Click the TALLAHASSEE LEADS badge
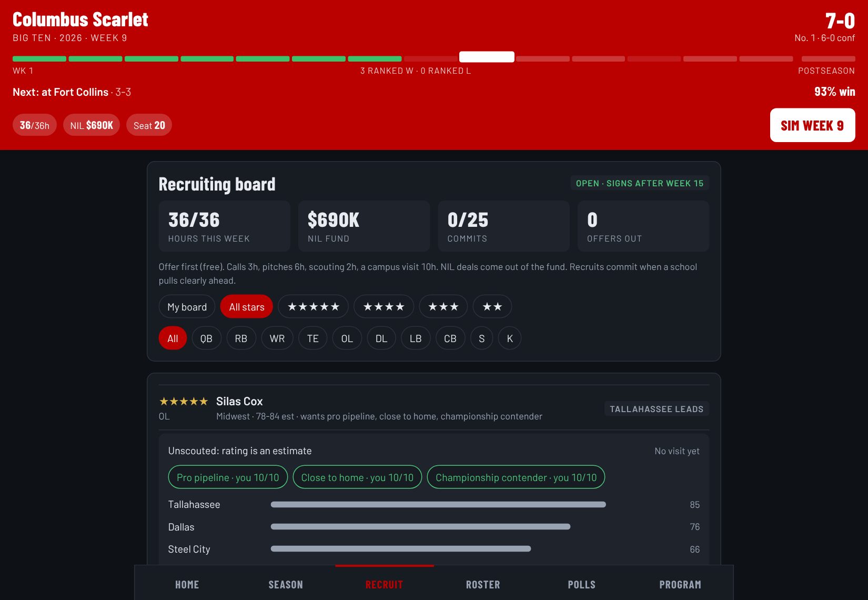868x600 pixels. click(x=657, y=409)
